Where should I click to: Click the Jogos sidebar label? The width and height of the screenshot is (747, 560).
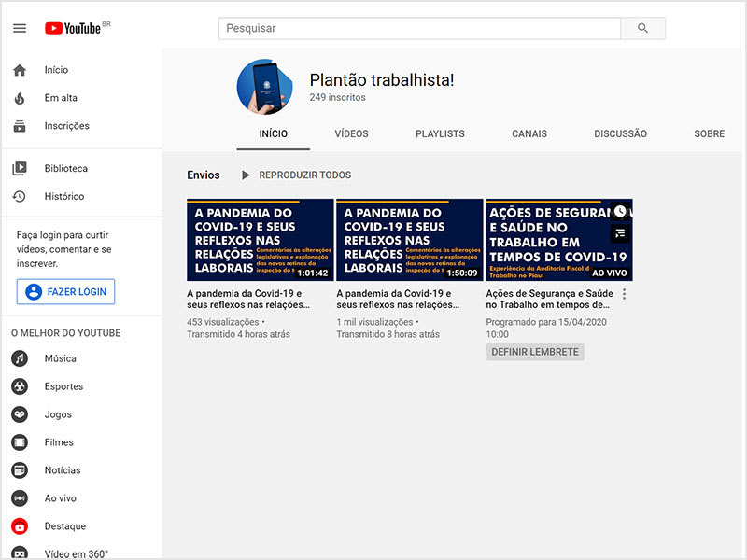(x=58, y=414)
